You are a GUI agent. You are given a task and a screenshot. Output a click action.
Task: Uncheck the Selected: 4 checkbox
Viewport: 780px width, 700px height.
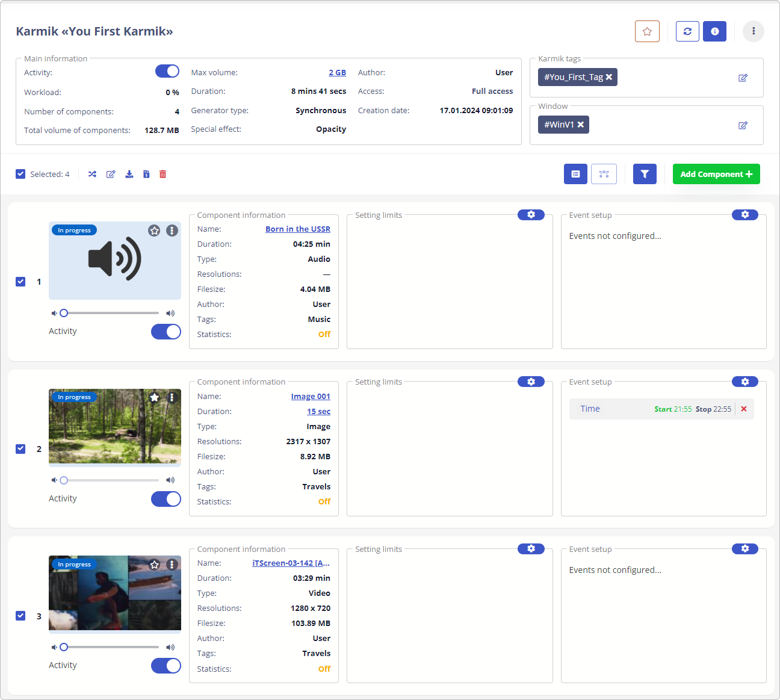coord(20,174)
